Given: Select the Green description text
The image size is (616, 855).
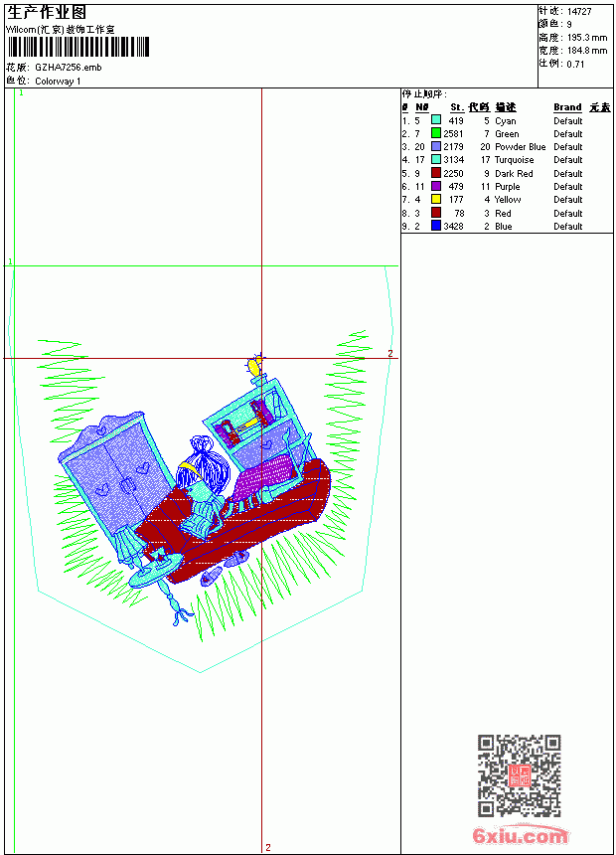Looking at the screenshot, I should click(x=507, y=134).
